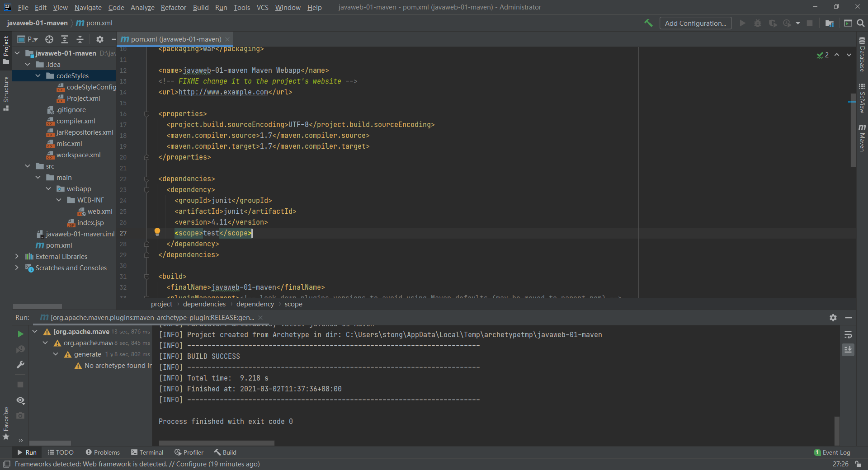Open the Refactor menu
This screenshot has height=470, width=868.
[174, 8]
